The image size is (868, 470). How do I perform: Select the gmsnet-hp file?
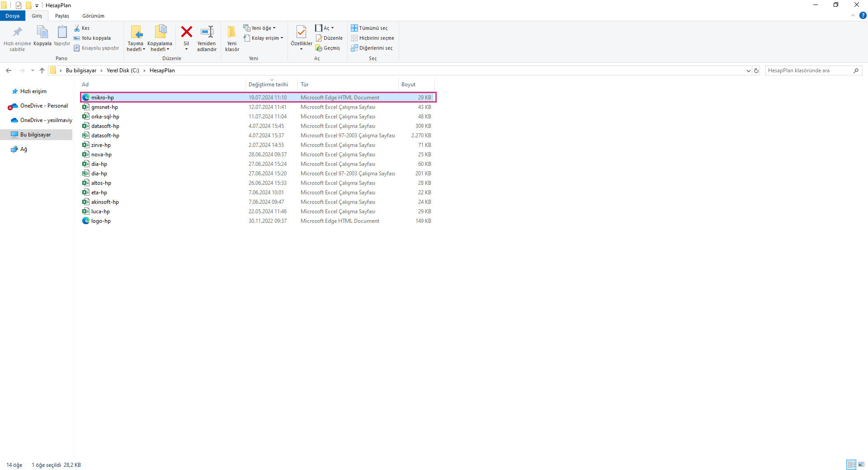[258, 107]
